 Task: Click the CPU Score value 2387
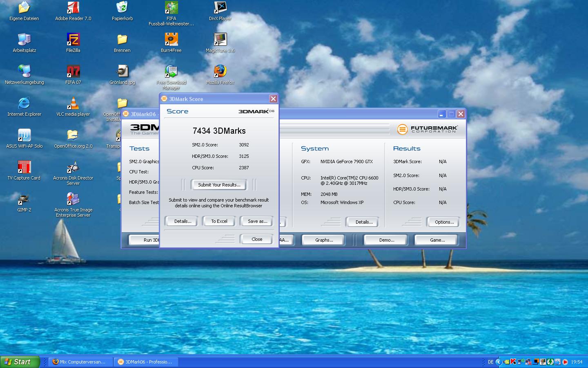coord(244,168)
